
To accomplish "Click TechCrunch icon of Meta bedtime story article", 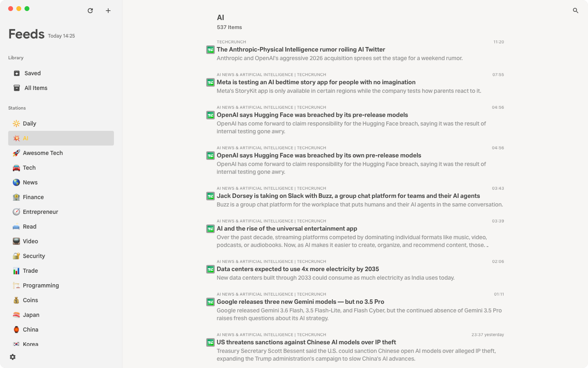I will click(x=210, y=83).
